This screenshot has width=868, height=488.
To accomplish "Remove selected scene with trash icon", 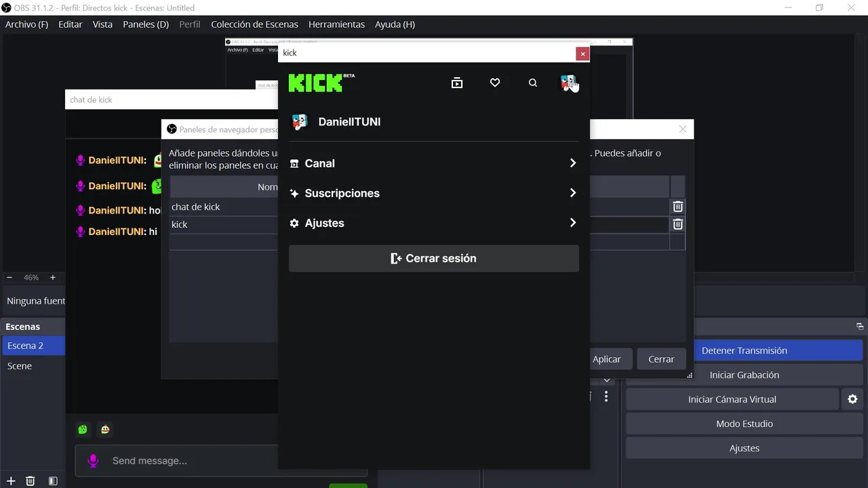I will tap(31, 481).
